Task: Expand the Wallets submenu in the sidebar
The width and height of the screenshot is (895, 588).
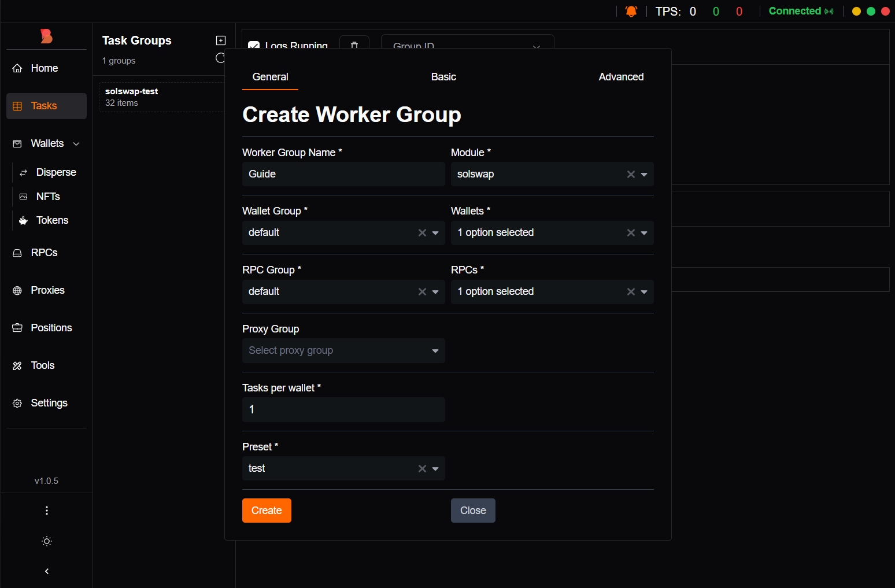Action: click(76, 144)
